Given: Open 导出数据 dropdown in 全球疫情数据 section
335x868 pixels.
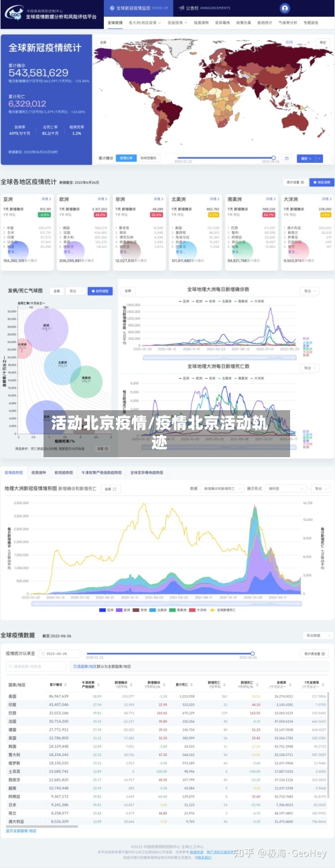Looking at the screenshot, I should [x=318, y=635].
